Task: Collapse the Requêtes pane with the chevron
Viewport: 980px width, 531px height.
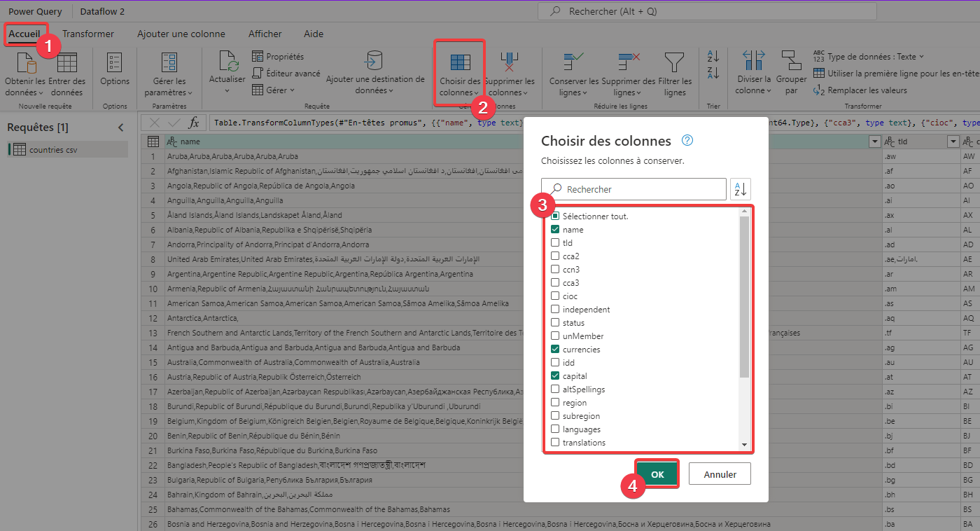Action: [x=120, y=127]
